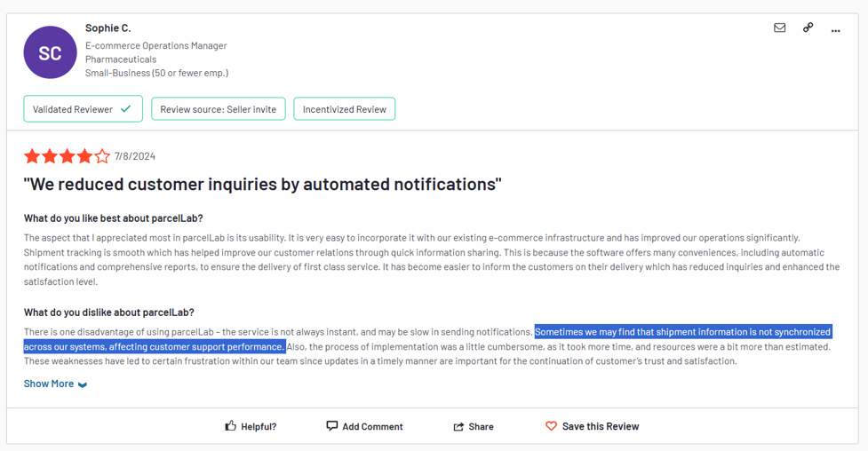Viewport: 868px width, 451px height.
Task: Click the speech bubble comment icon
Action: [x=331, y=425]
